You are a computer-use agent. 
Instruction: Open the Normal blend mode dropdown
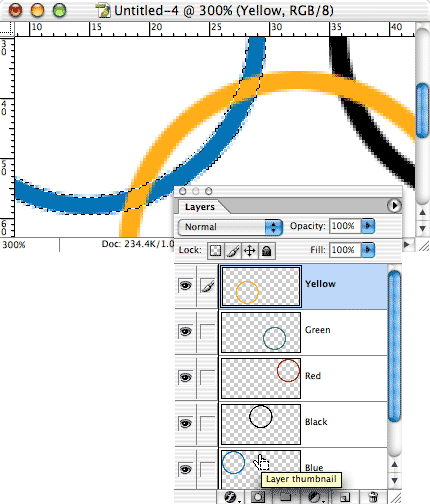[x=230, y=227]
